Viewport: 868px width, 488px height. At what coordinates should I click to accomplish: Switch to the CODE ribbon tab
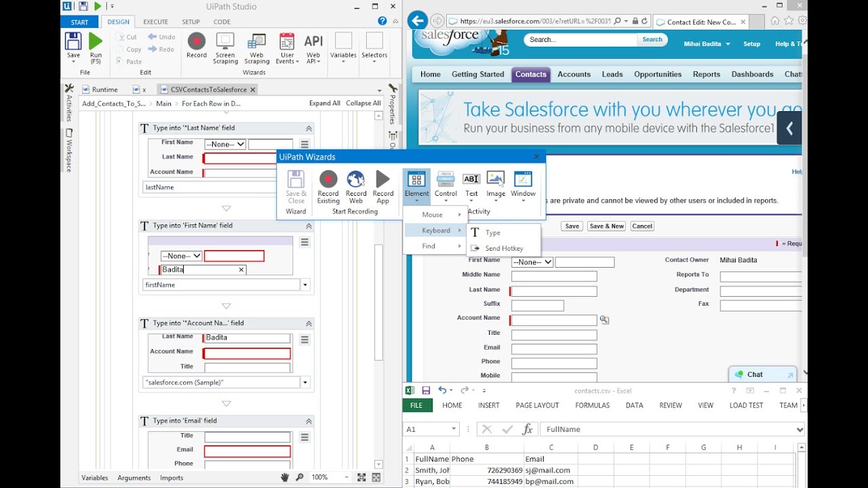click(222, 22)
